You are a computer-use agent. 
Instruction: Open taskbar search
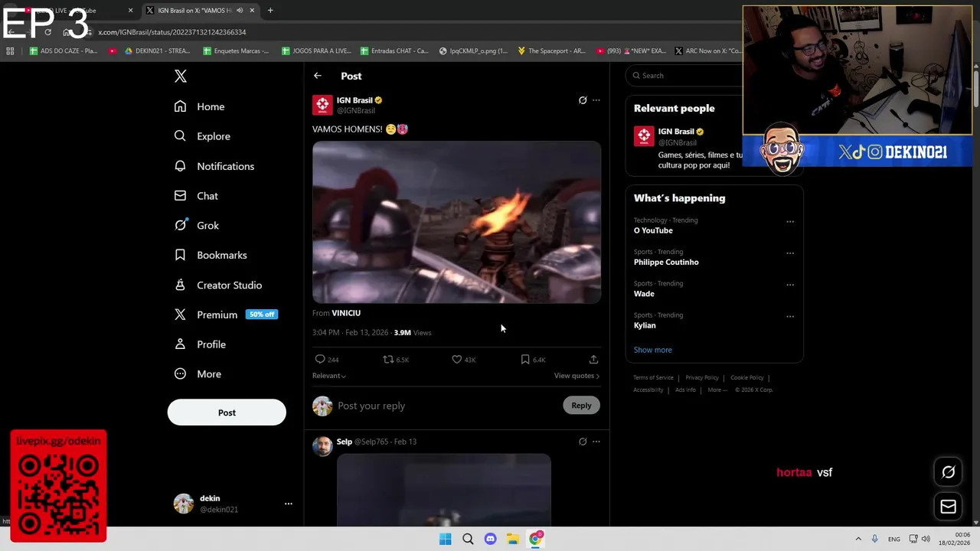coord(468,539)
